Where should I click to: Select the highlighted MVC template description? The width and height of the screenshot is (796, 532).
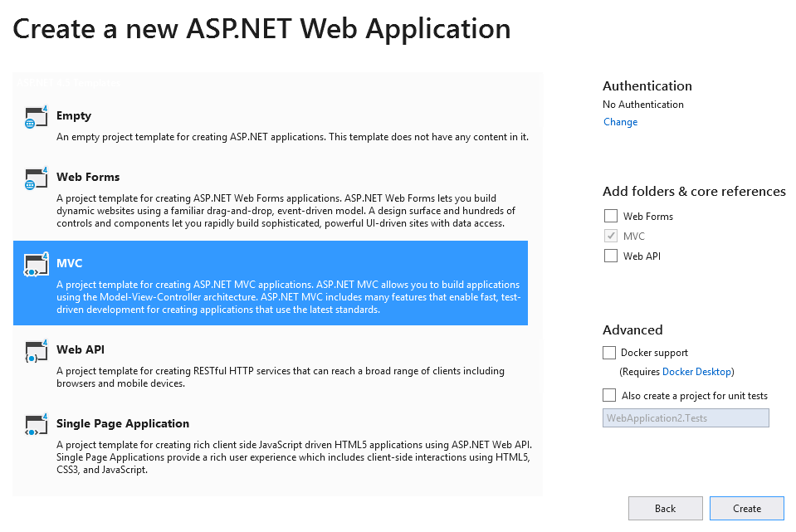287,297
